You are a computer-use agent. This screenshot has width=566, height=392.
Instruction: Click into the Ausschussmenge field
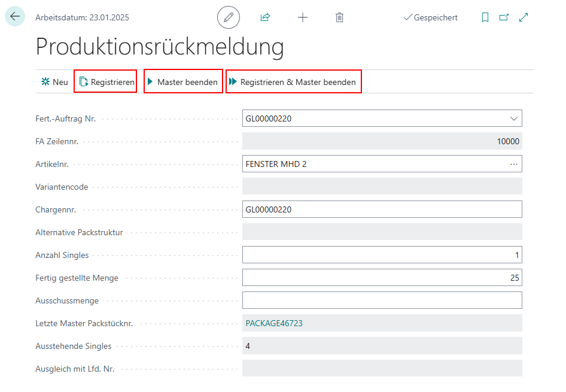[382, 300]
